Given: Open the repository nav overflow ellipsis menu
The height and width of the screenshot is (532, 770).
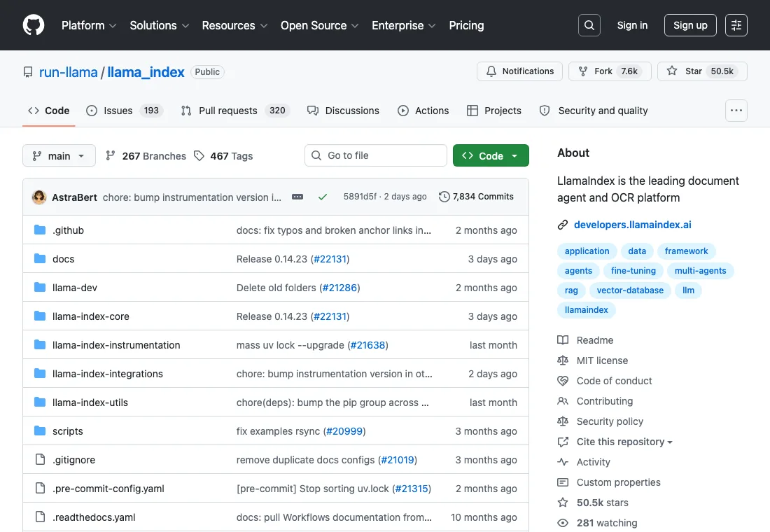Looking at the screenshot, I should click(736, 111).
